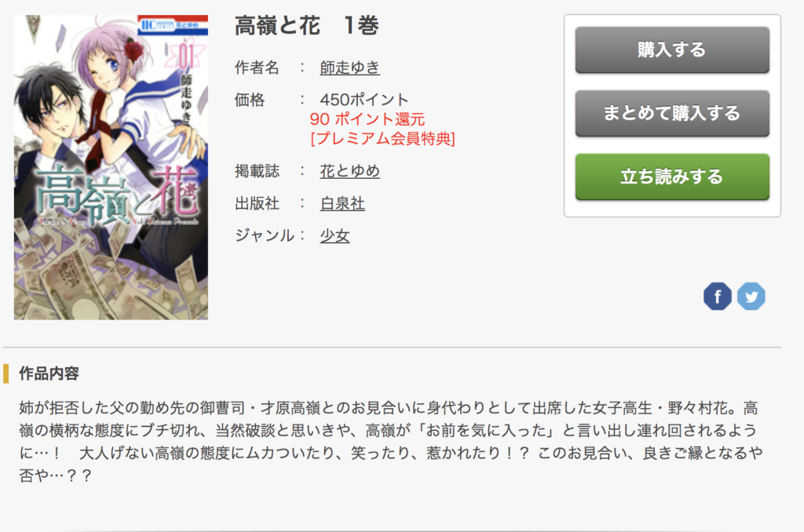
Task: Follow the 花とゆめ magazine link
Action: coord(349,171)
